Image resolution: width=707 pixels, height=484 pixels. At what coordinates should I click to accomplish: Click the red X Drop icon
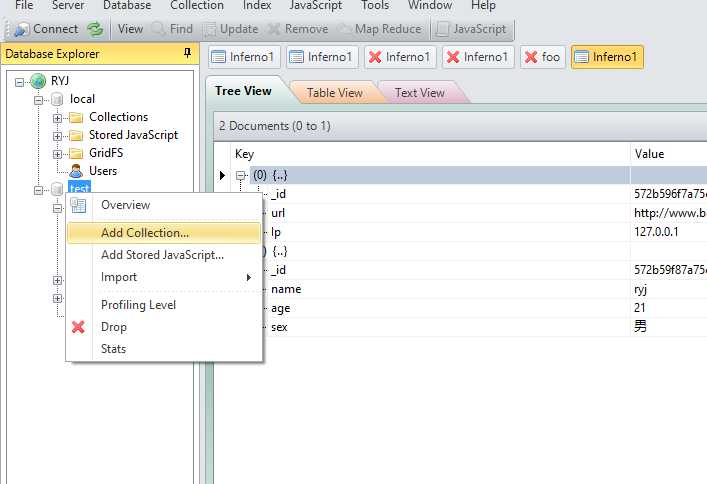pyautogui.click(x=78, y=327)
